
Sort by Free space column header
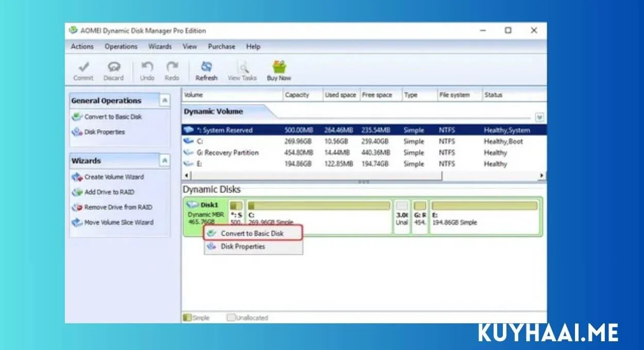[380, 95]
